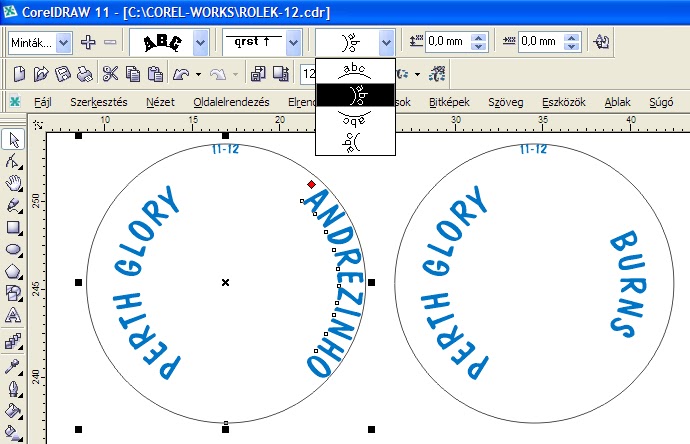Image resolution: width=690 pixels, height=444 pixels.
Task: Choose highlighted right-side placement option
Action: [x=355, y=95]
